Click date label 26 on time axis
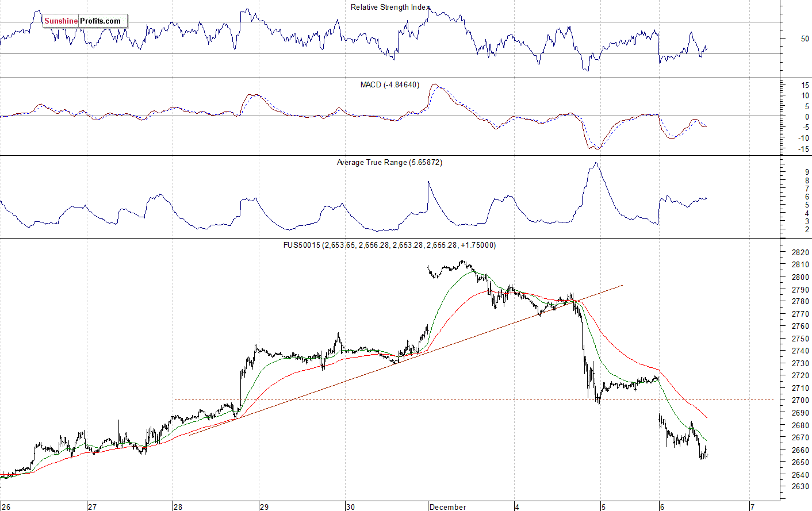The width and height of the screenshot is (812, 511). [6, 506]
